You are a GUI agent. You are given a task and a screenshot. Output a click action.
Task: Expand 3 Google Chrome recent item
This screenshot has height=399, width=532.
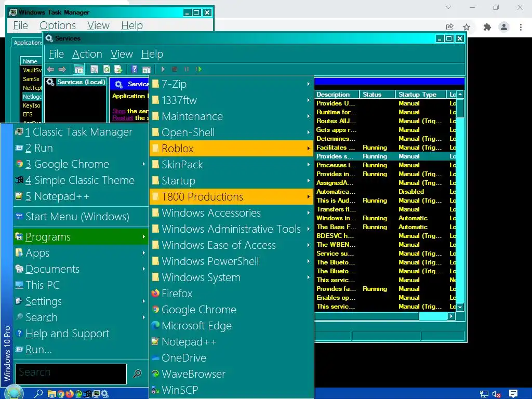(x=81, y=164)
